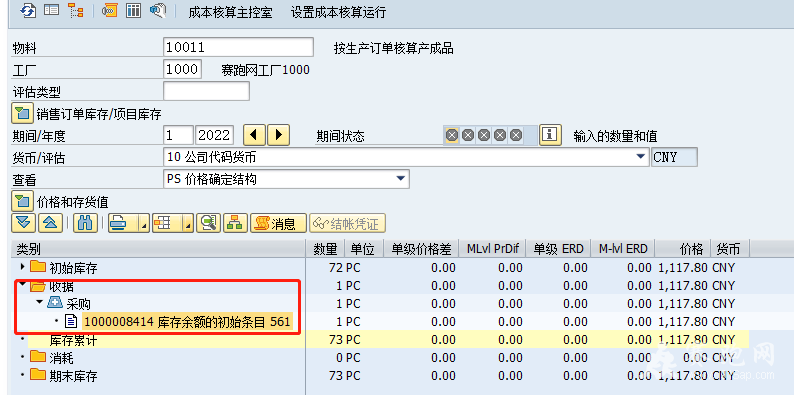The width and height of the screenshot is (794, 395).
Task: Click the 工厂 field containing 1000
Action: pos(182,69)
